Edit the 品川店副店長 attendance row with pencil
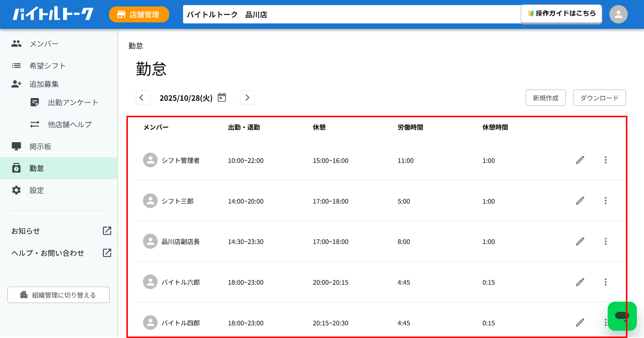The height and width of the screenshot is (338, 644). click(580, 241)
